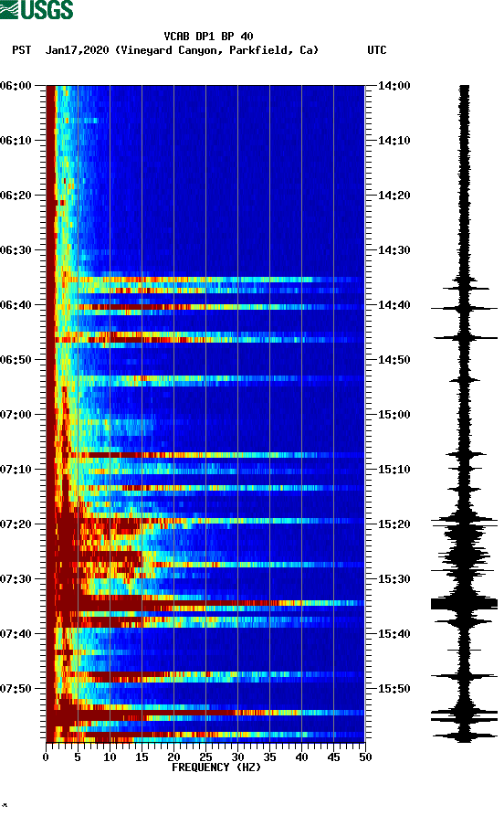This screenshot has height=815, width=504.
Task: Click the PST time label '06:20'
Action: (x=16, y=195)
